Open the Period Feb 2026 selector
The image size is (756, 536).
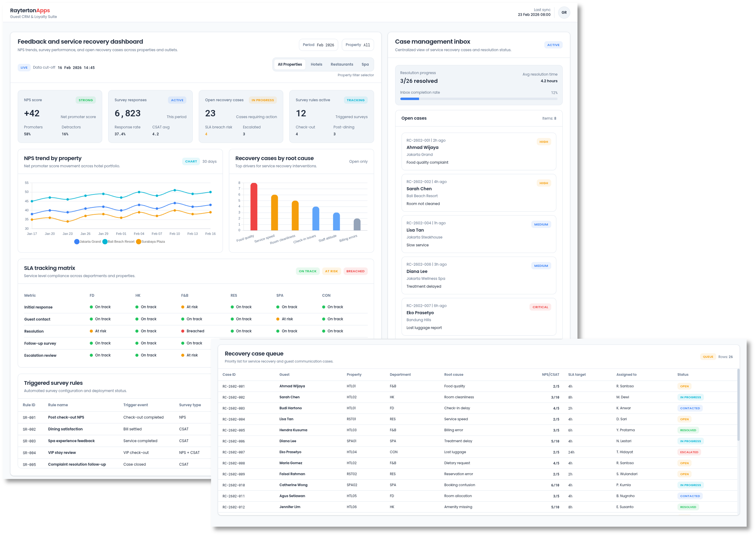(x=318, y=44)
